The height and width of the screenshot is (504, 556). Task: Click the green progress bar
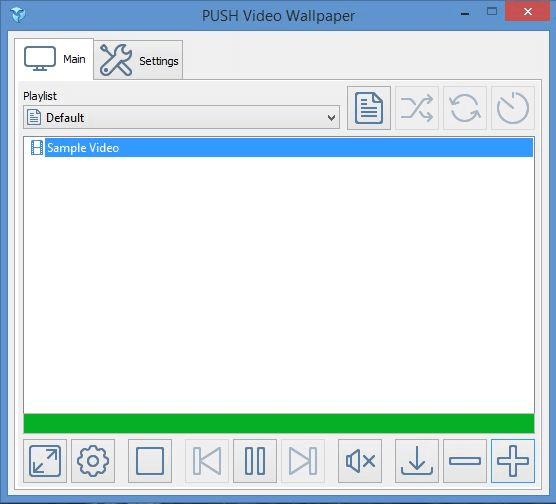pyautogui.click(x=279, y=423)
